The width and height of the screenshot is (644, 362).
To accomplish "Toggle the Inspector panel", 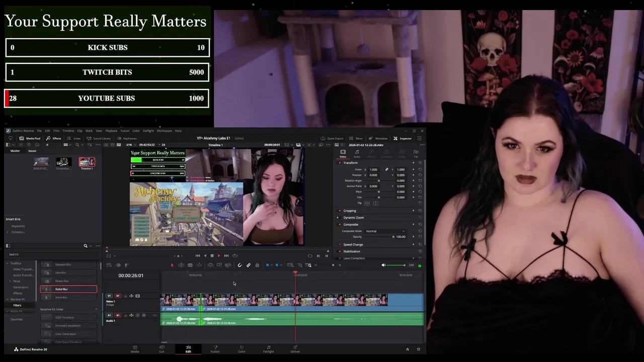I will (403, 138).
